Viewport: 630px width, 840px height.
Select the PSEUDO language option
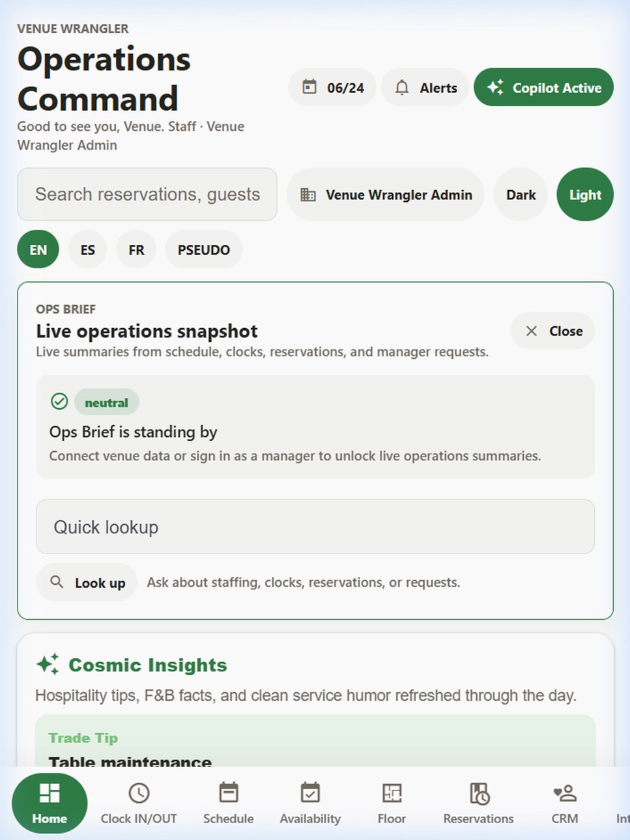click(x=204, y=249)
